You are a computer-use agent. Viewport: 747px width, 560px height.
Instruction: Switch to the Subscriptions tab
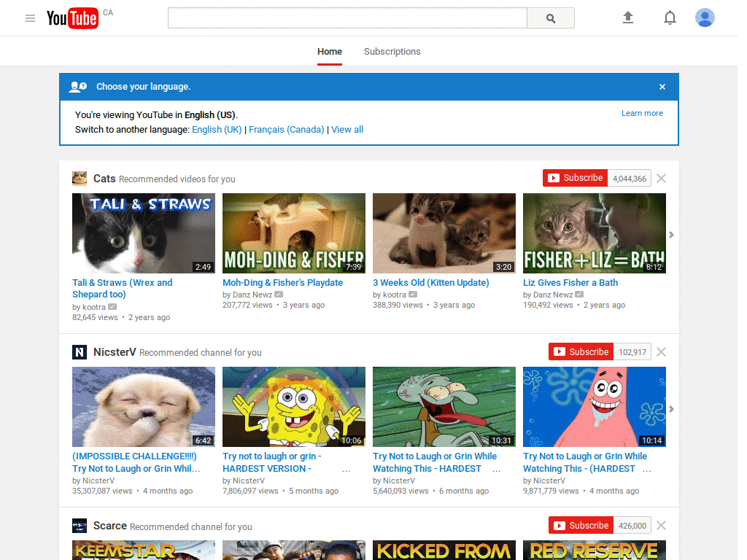point(392,52)
